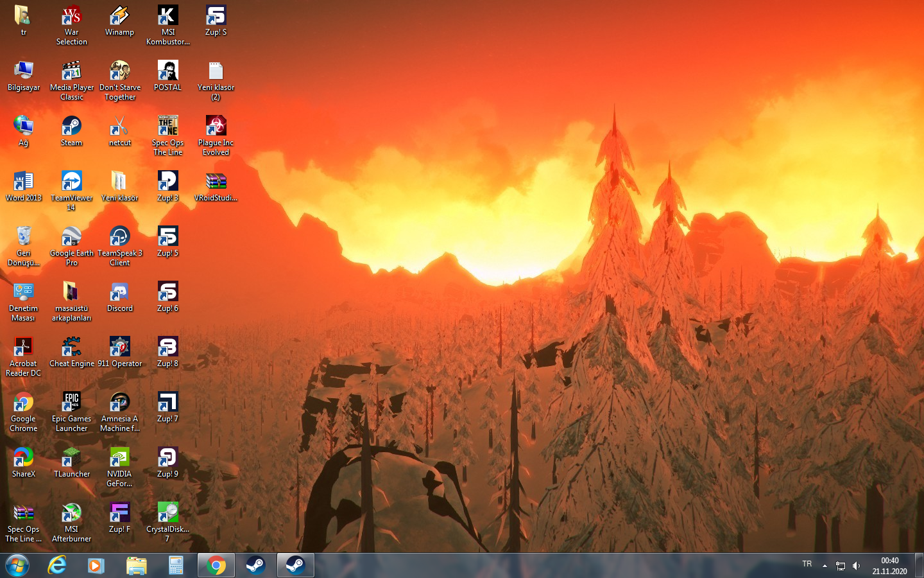
Task: Select the NVIDIA GeForce shortcut
Action: 120,468
